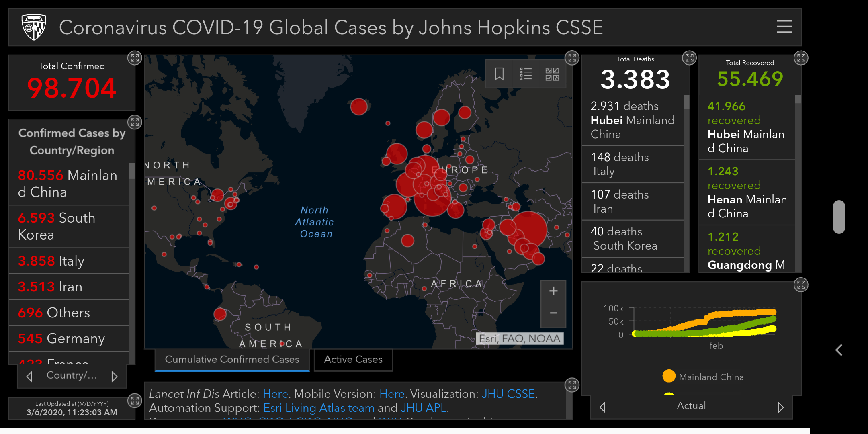868x434 pixels.
Task: Select South Korea 40 deaths entry
Action: coord(633,238)
